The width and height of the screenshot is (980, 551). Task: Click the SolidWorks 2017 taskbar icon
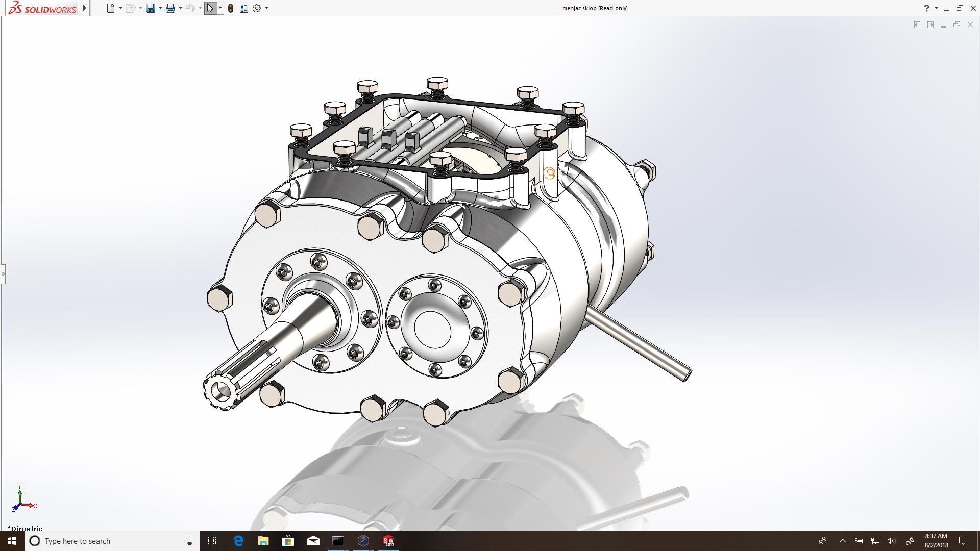[388, 541]
